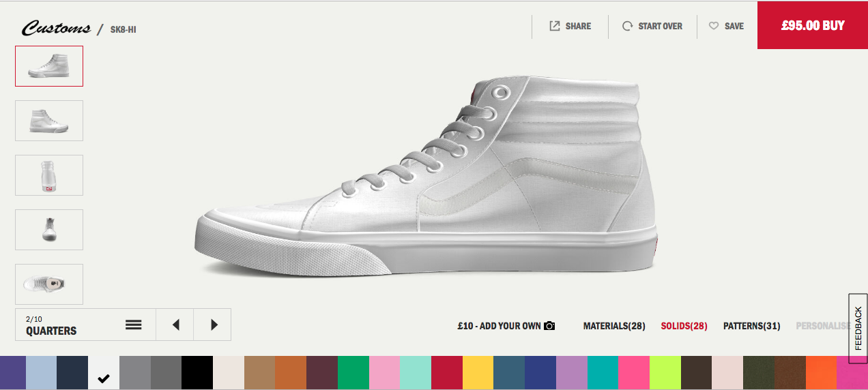Image resolution: width=868 pixels, height=390 pixels.
Task: Show the heel back view thumbnail
Action: pyautogui.click(x=49, y=175)
